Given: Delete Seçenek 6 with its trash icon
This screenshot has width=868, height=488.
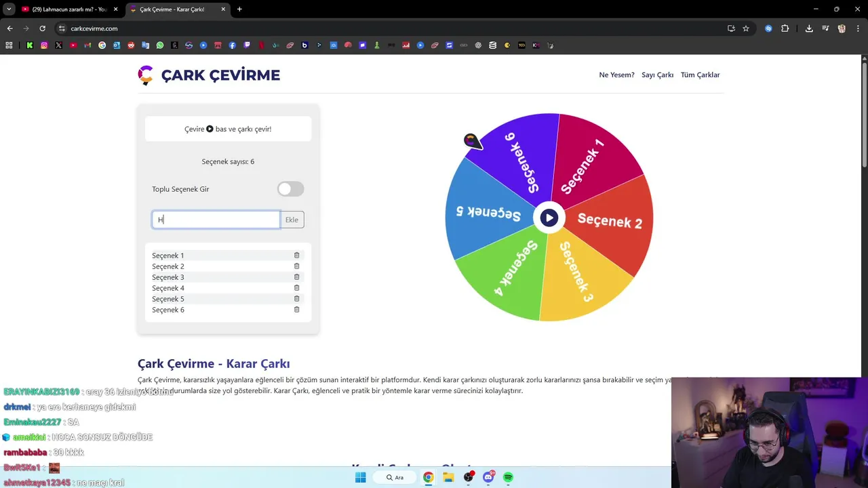Looking at the screenshot, I should pos(296,310).
